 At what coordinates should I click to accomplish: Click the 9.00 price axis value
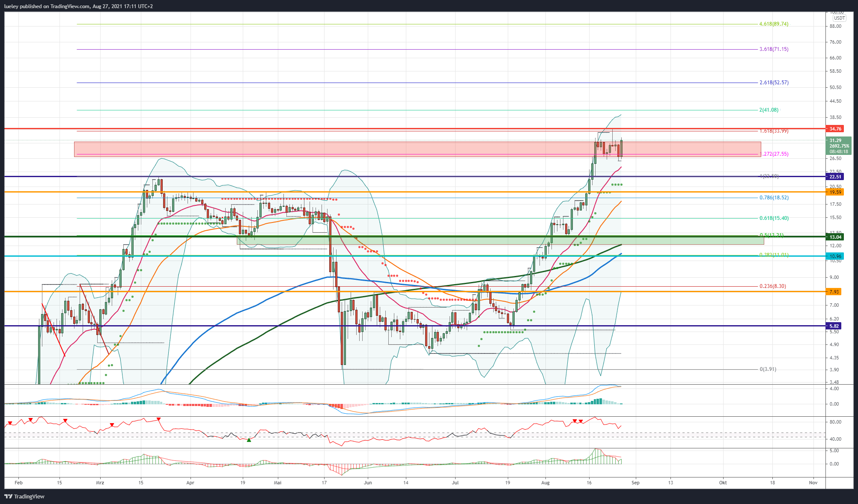click(834, 277)
